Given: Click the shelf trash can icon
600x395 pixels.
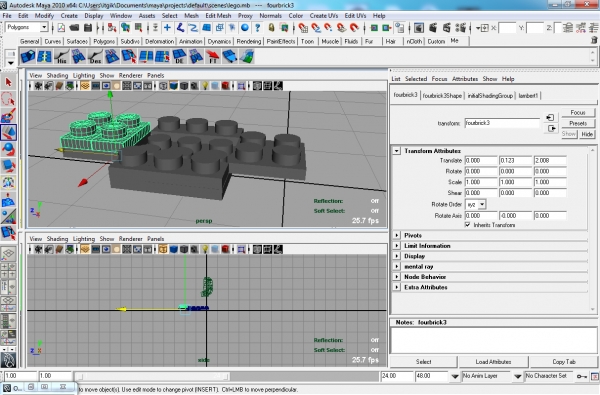Looking at the screenshot, I should pos(593,40).
